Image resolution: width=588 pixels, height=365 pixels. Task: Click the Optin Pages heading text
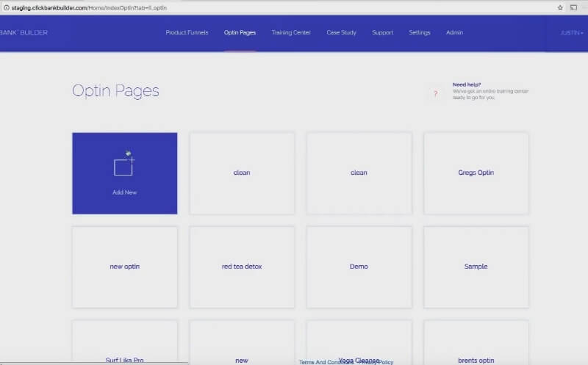tap(115, 91)
